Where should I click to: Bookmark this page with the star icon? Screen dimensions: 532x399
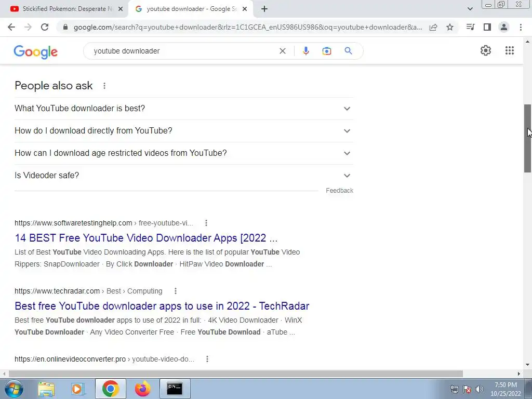pyautogui.click(x=450, y=27)
